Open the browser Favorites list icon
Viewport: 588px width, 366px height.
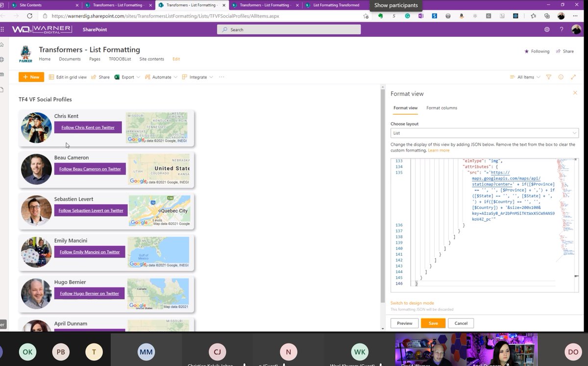(534, 16)
